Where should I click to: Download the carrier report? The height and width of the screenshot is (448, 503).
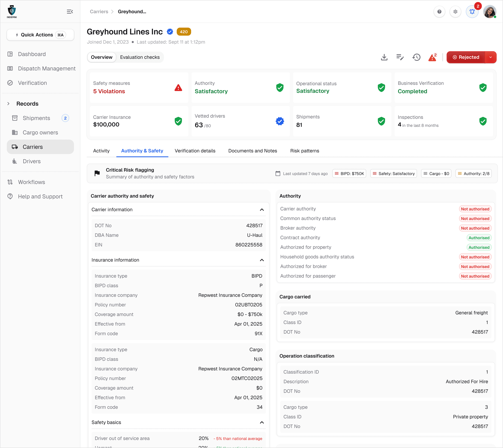pyautogui.click(x=384, y=57)
